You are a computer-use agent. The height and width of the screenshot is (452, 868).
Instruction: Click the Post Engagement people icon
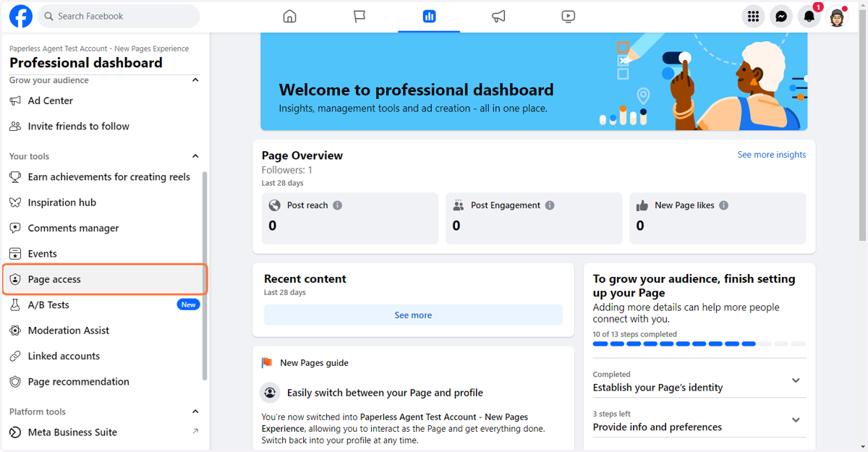[458, 205]
